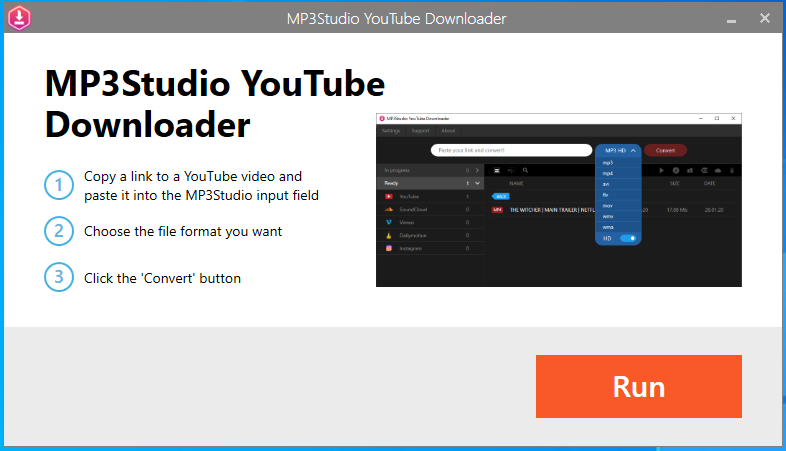Image resolution: width=786 pixels, height=451 pixels.
Task: Minimize the MP3Studio YouTube Downloader window
Action: [731, 21]
